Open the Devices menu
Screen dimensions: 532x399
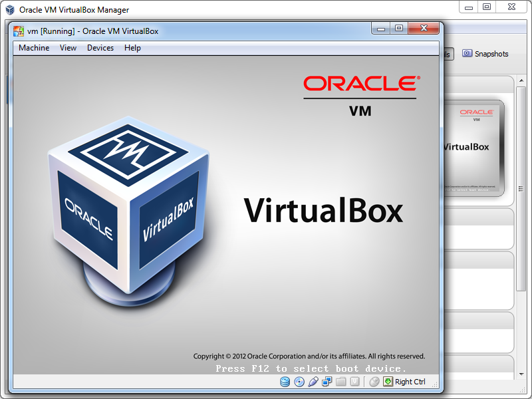click(100, 48)
